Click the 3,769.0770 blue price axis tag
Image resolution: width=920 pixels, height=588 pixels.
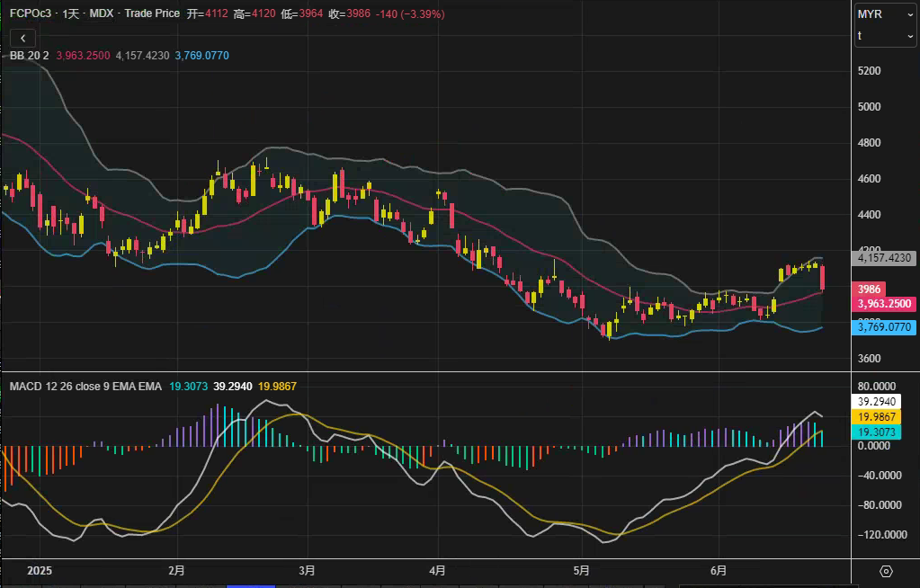pyautogui.click(x=884, y=327)
